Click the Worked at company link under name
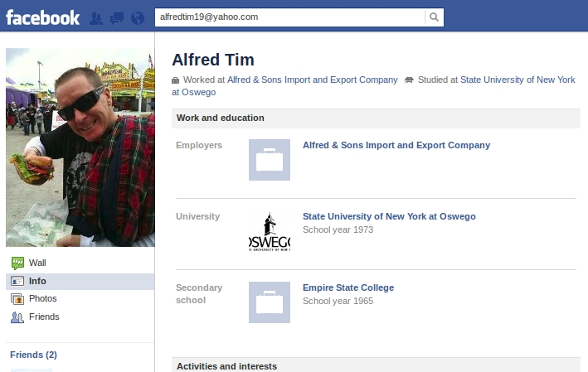Image resolution: width=588 pixels, height=372 pixels. [313, 80]
